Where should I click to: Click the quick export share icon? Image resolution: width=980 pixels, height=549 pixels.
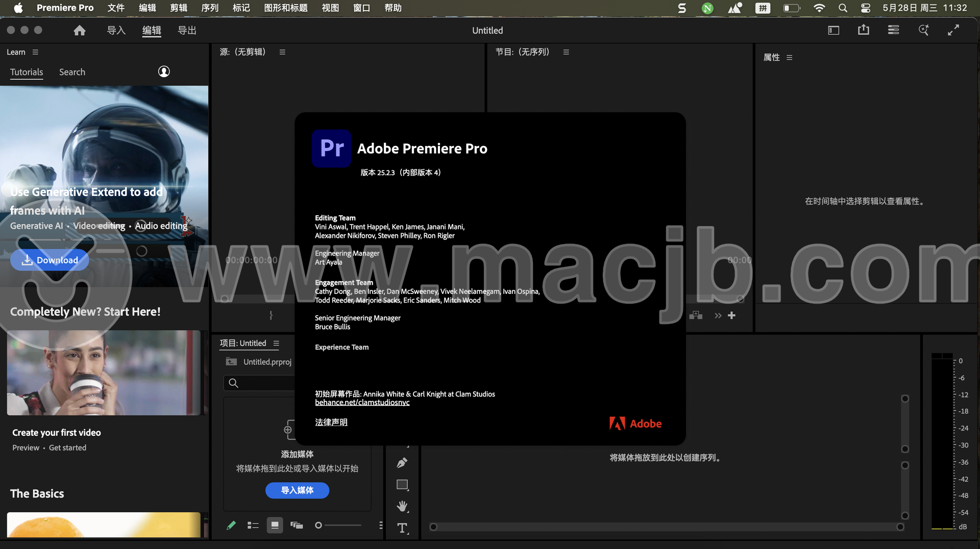click(864, 30)
